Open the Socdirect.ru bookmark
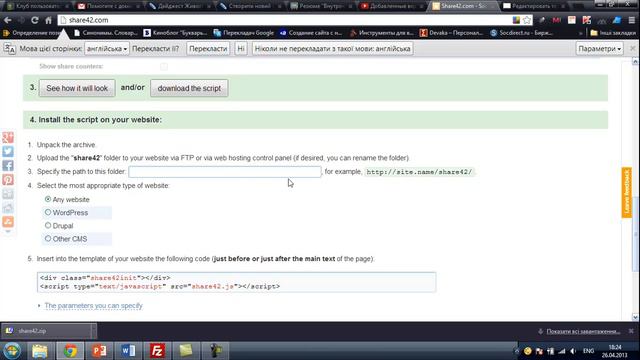Viewport: 640px width, 360px height. click(x=522, y=33)
